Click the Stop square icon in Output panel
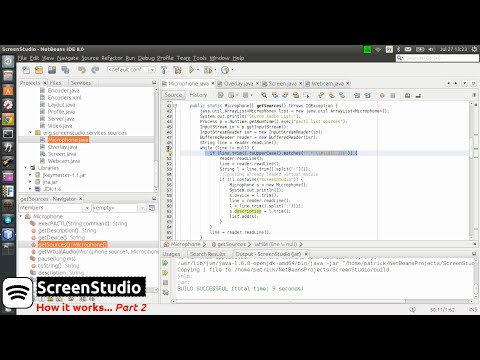This screenshot has width=480, height=360. 165,283
